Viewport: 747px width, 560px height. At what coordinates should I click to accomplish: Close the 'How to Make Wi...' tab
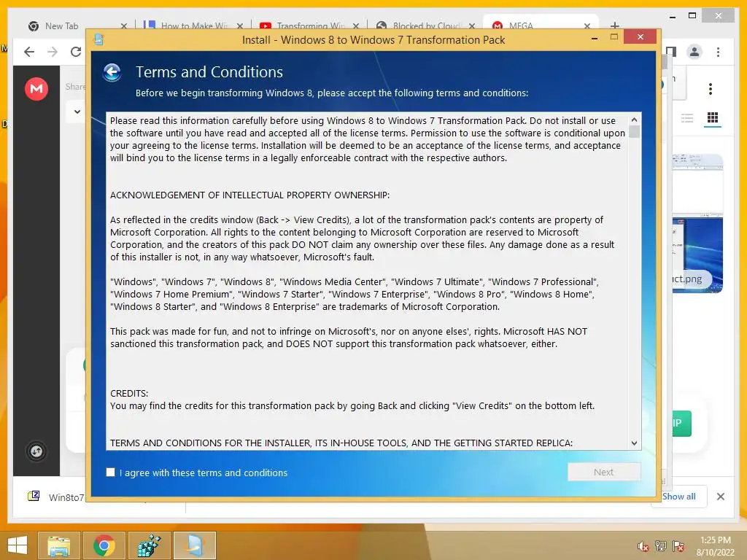(239, 26)
